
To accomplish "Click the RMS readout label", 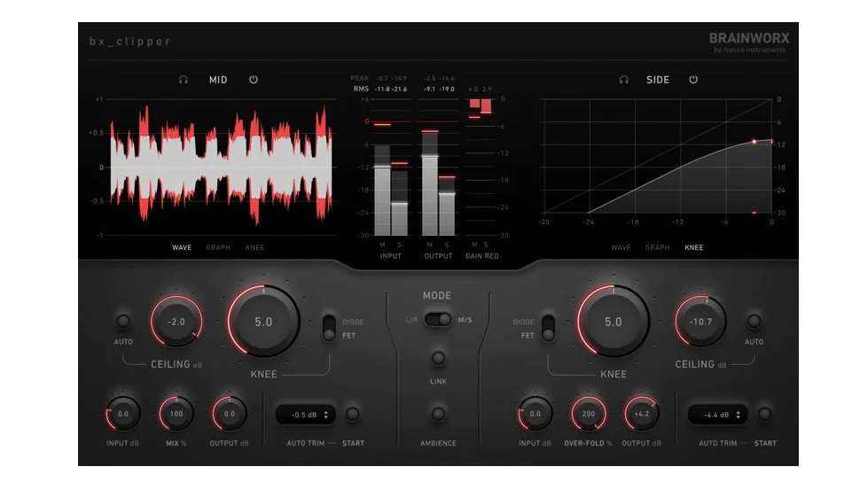I will [361, 89].
